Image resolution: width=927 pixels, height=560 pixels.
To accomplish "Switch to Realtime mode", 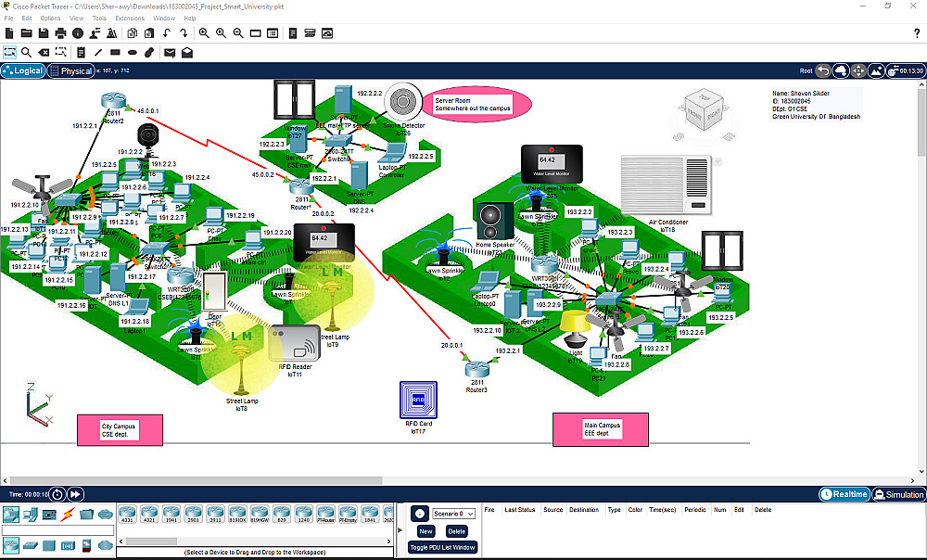I will [844, 494].
